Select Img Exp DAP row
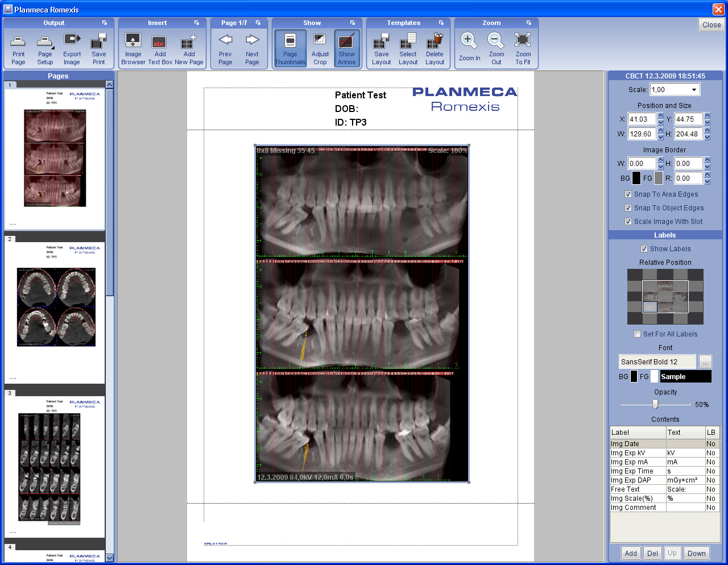 (x=665, y=480)
